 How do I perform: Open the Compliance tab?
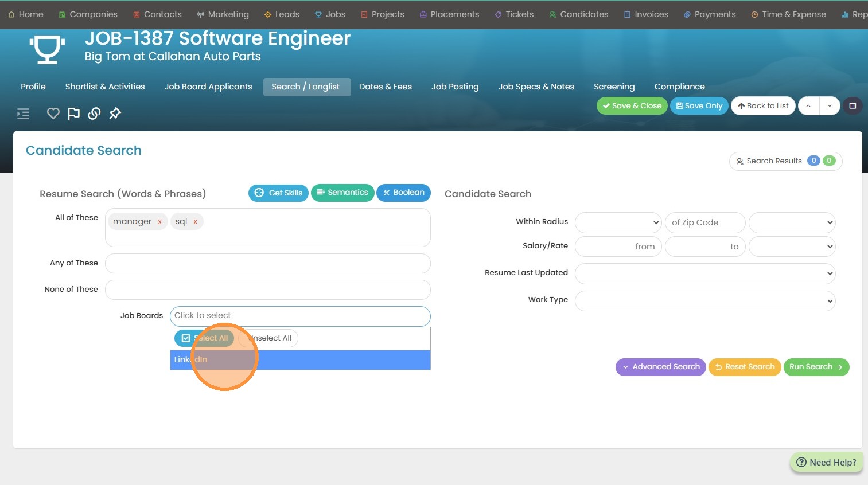pos(680,87)
